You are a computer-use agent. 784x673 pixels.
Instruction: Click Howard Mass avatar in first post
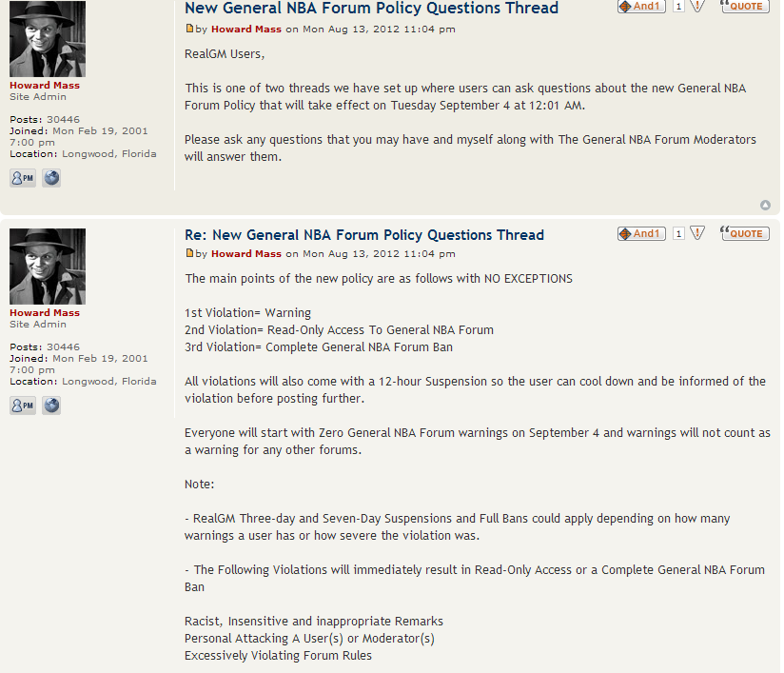pos(48,39)
